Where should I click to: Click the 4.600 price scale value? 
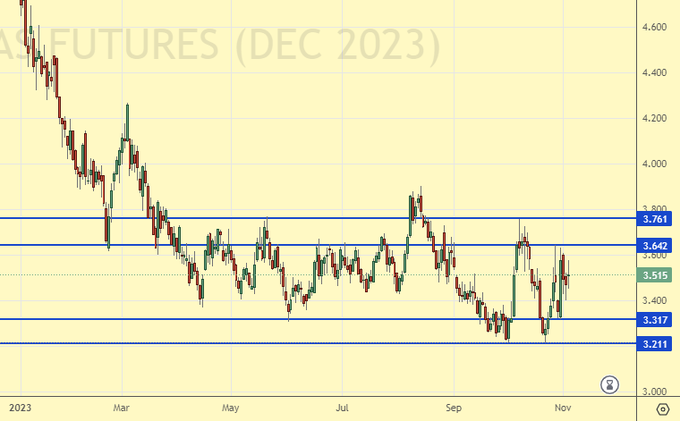pyautogui.click(x=657, y=27)
